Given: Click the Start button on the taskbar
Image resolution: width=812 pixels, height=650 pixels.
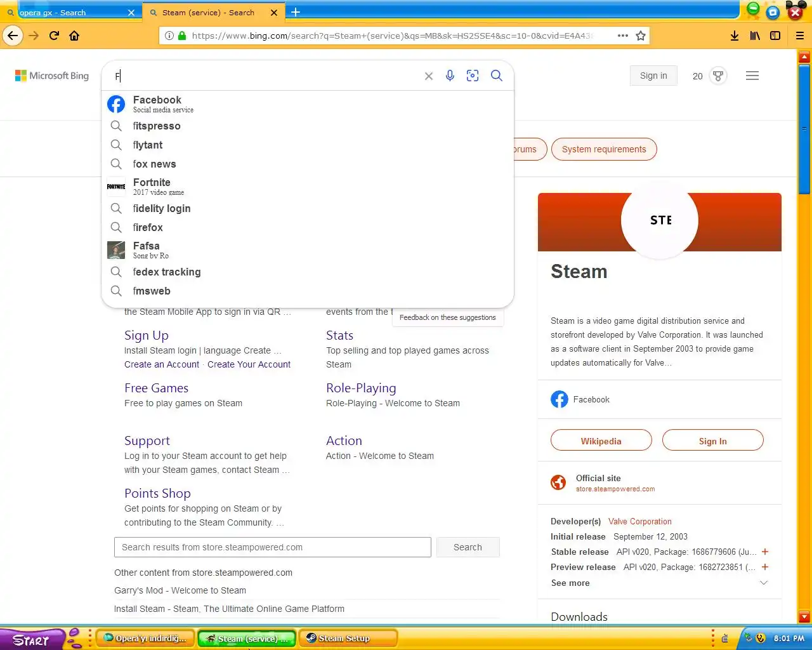Looking at the screenshot, I should (32, 639).
